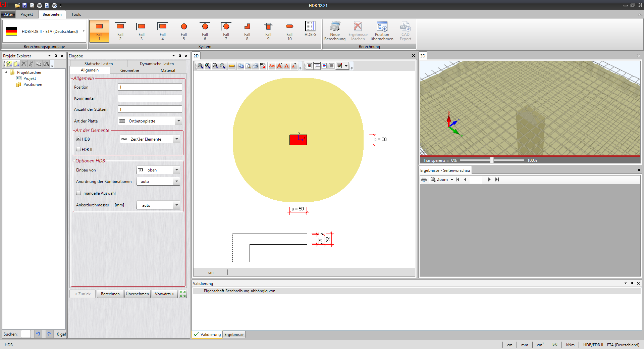Switch to the Tools ribbon tab
Screen dimensions: 644x349
[76, 14]
